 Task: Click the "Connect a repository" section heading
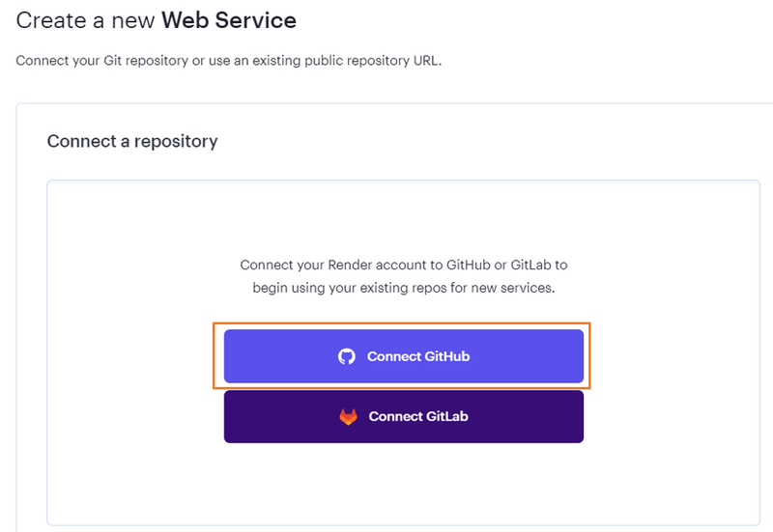(132, 141)
